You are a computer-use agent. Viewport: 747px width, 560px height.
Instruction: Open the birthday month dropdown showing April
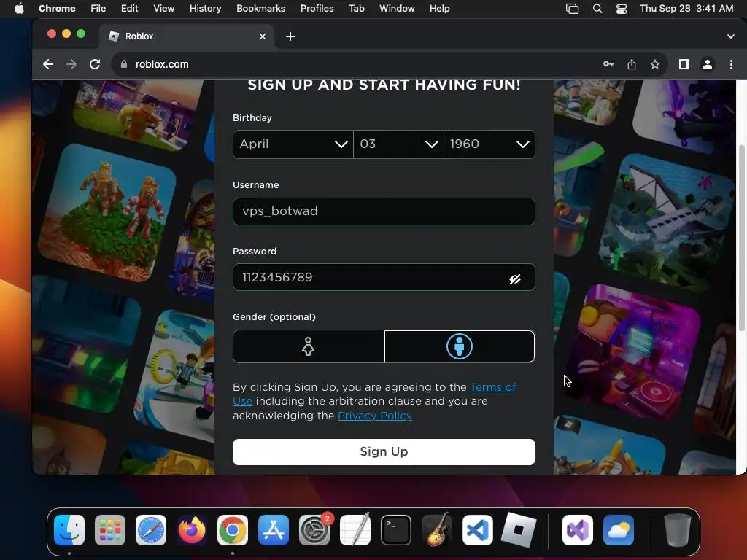293,144
